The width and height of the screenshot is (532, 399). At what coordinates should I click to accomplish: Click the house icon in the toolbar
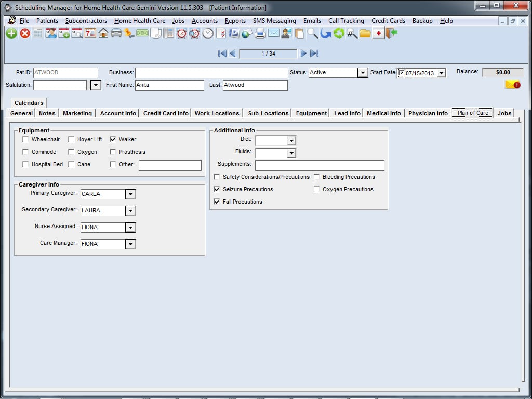coord(103,33)
